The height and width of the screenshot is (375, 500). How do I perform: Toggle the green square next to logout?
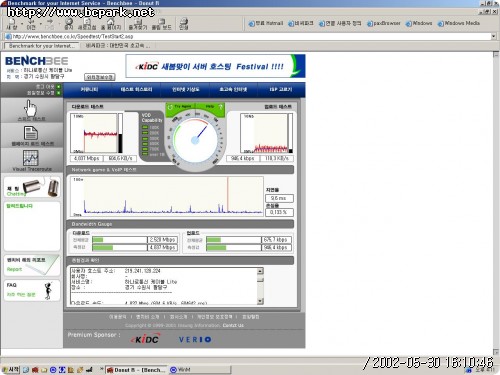pyautogui.click(x=59, y=87)
